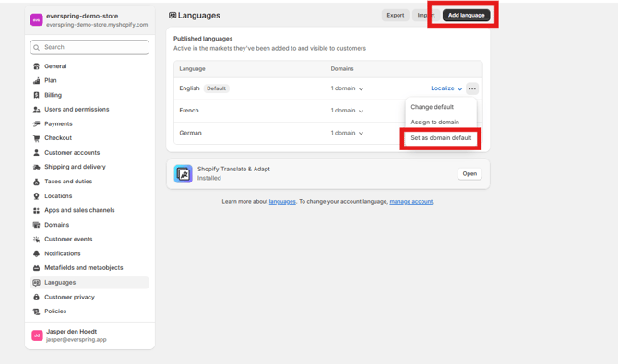The height and width of the screenshot is (364, 618).
Task: Click the everspring-demo-store avatar icon
Action: [36, 19]
